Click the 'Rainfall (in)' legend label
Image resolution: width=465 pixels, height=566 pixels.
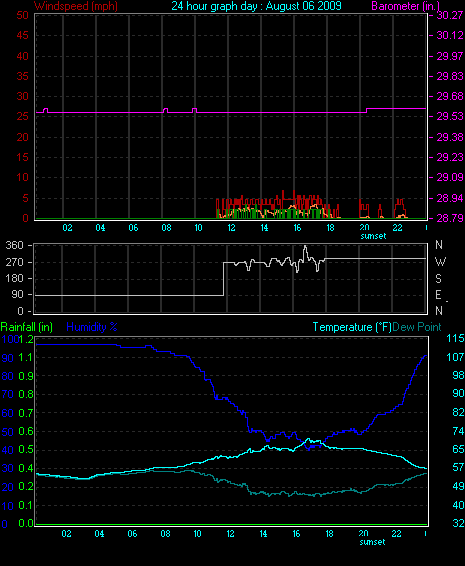(x=27, y=327)
